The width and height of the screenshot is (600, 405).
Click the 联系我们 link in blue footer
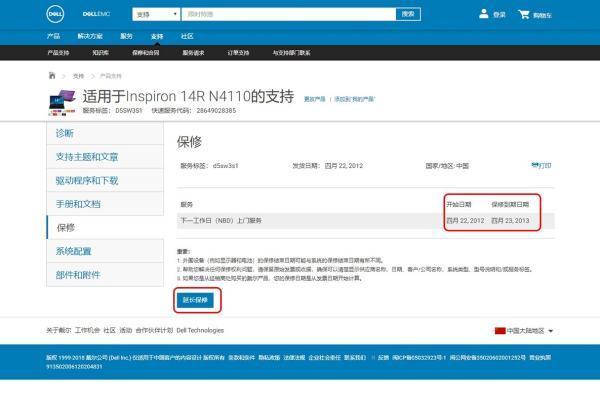point(355,358)
